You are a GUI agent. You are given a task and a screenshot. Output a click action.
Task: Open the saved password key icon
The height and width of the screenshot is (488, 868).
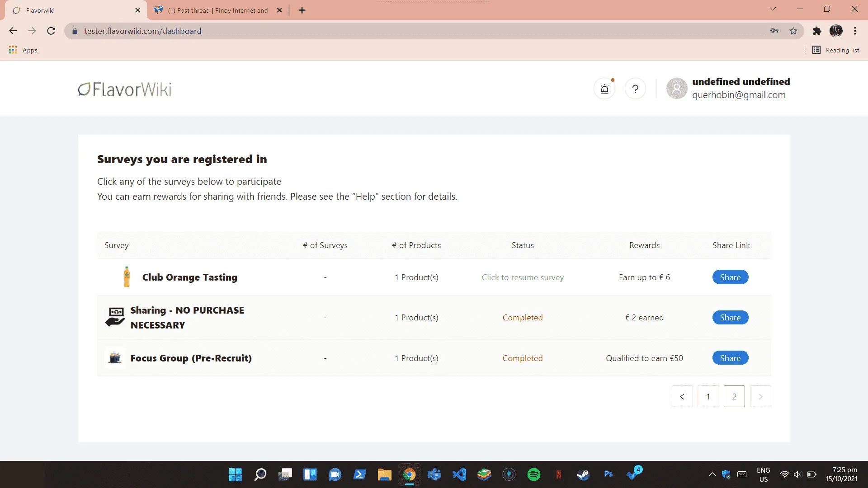(774, 31)
